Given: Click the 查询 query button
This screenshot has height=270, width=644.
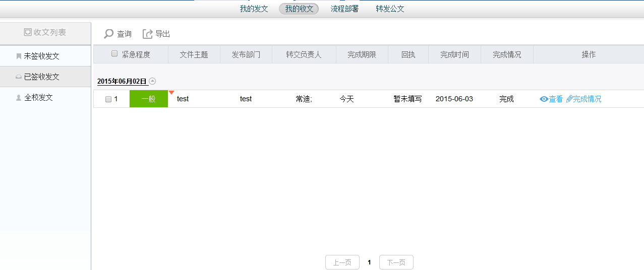Looking at the screenshot, I should pos(118,34).
